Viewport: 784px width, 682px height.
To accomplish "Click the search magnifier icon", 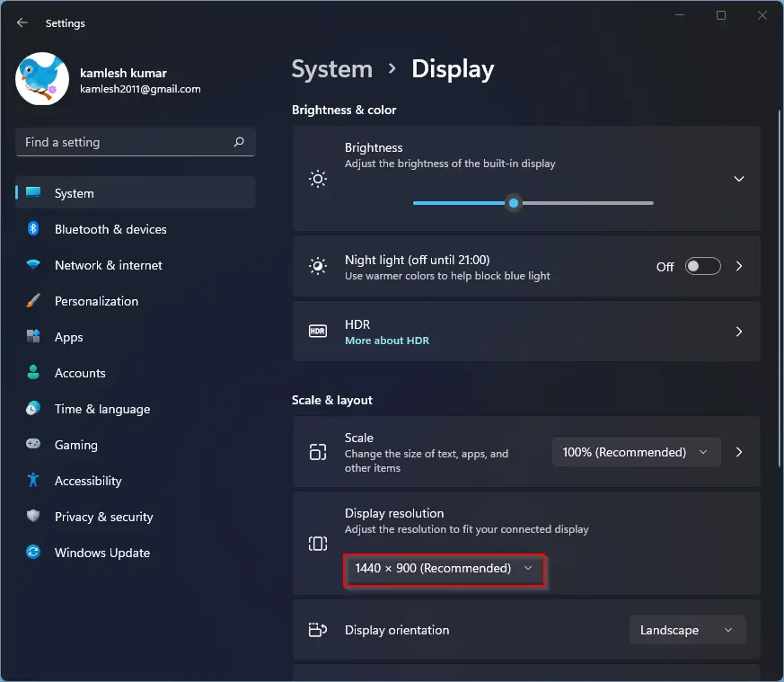I will coord(239,142).
